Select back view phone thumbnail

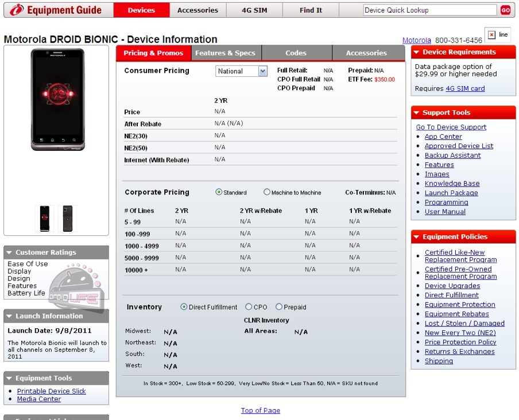coord(68,219)
